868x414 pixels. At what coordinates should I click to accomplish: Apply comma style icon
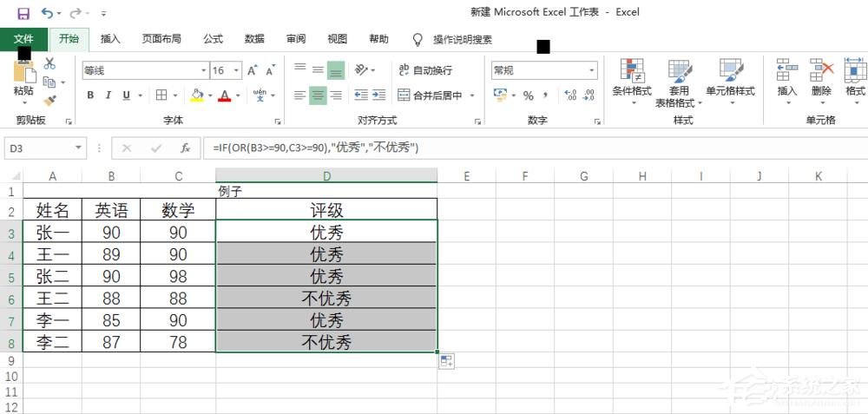point(545,95)
